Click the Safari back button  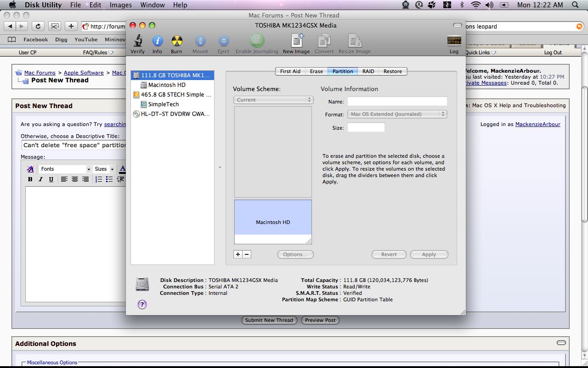[10, 26]
